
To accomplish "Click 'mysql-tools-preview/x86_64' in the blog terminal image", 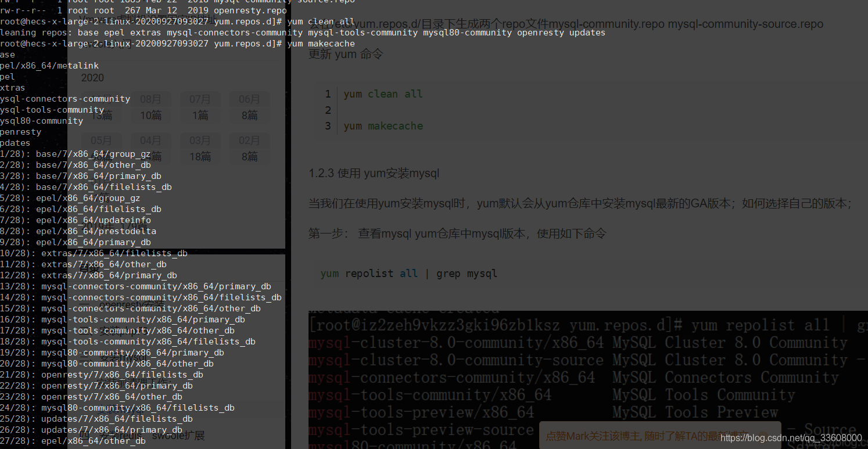I will (x=421, y=412).
